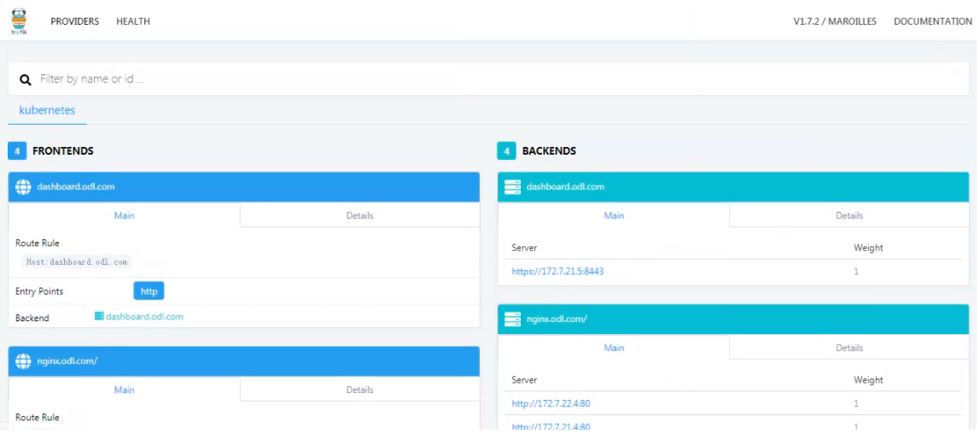Image resolution: width=980 pixels, height=440 pixels.
Task: Open server link http://172.7.22.4:80
Action: [551, 404]
